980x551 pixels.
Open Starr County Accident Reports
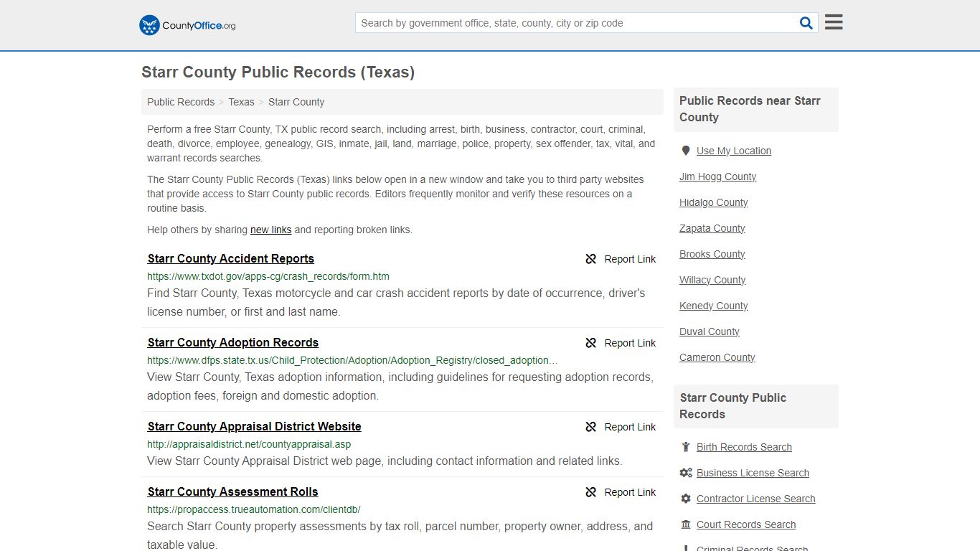[231, 259]
